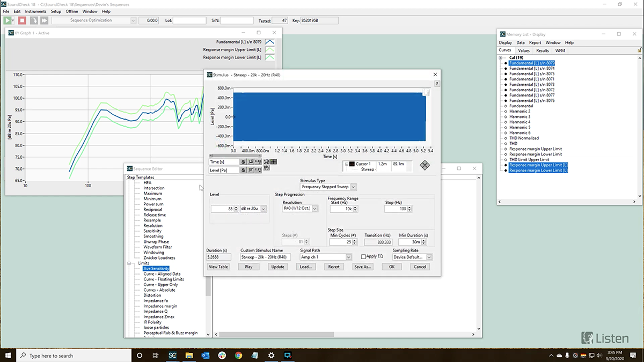Click Time axis autoscale icon
The width and height of the screenshot is (644, 362).
click(x=251, y=161)
